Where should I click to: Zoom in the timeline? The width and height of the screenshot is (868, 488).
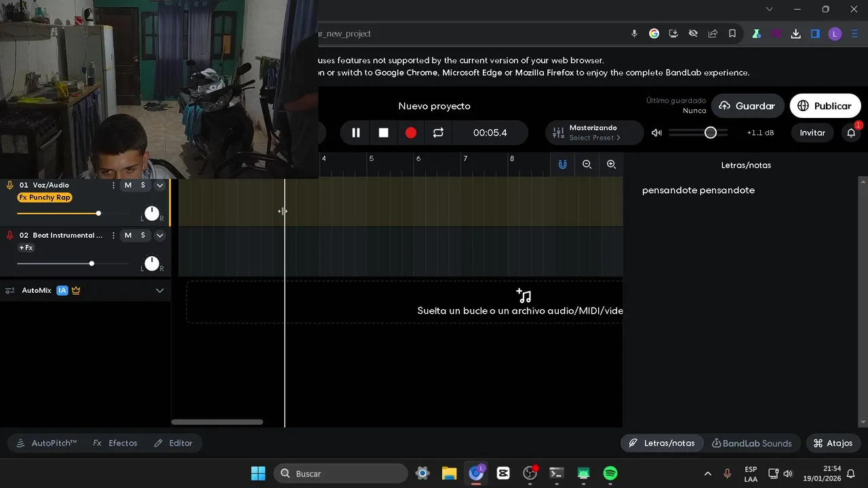point(611,165)
